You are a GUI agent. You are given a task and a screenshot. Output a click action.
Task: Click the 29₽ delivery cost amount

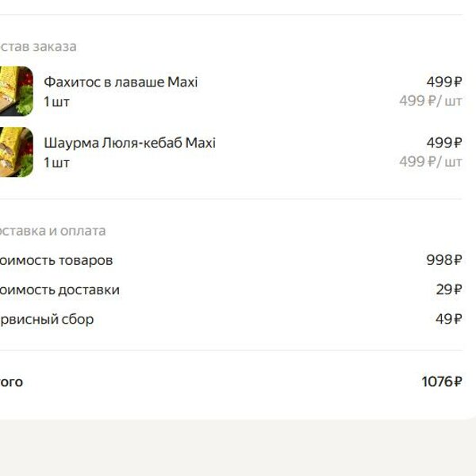click(449, 290)
